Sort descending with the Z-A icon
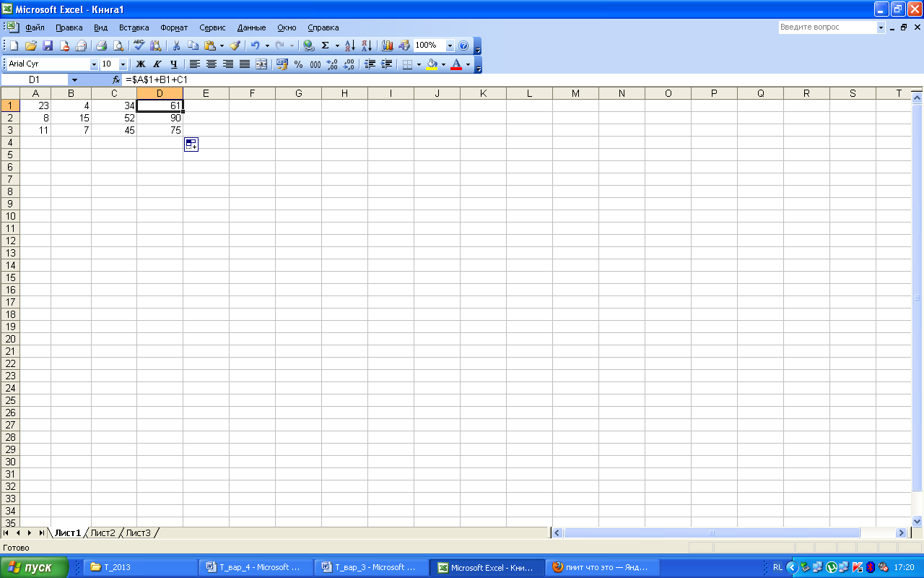924x578 pixels. (x=367, y=46)
